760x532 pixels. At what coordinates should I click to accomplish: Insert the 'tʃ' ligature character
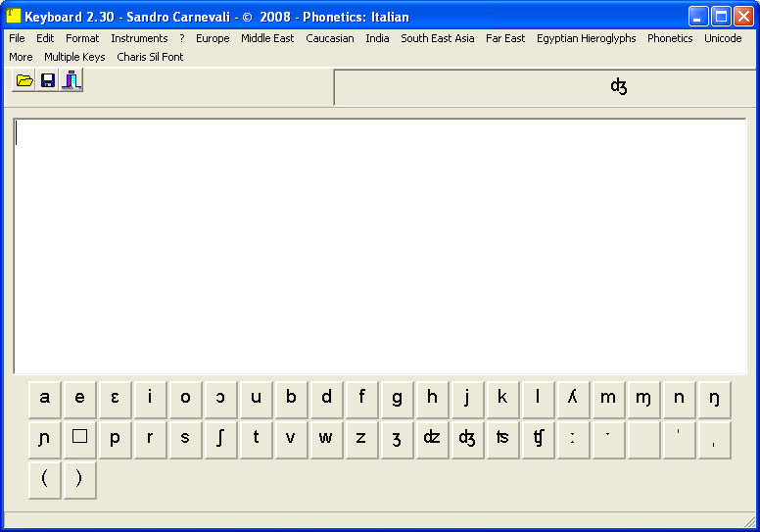539,440
